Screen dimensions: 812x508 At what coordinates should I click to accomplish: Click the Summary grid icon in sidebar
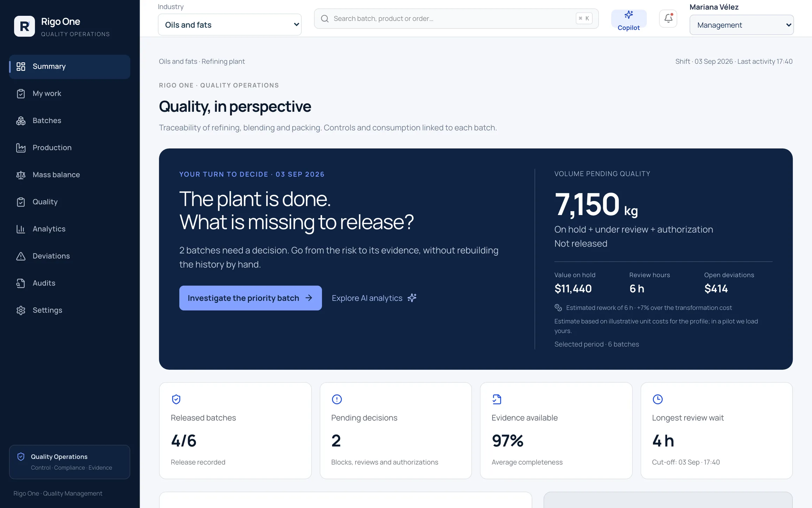click(x=21, y=67)
